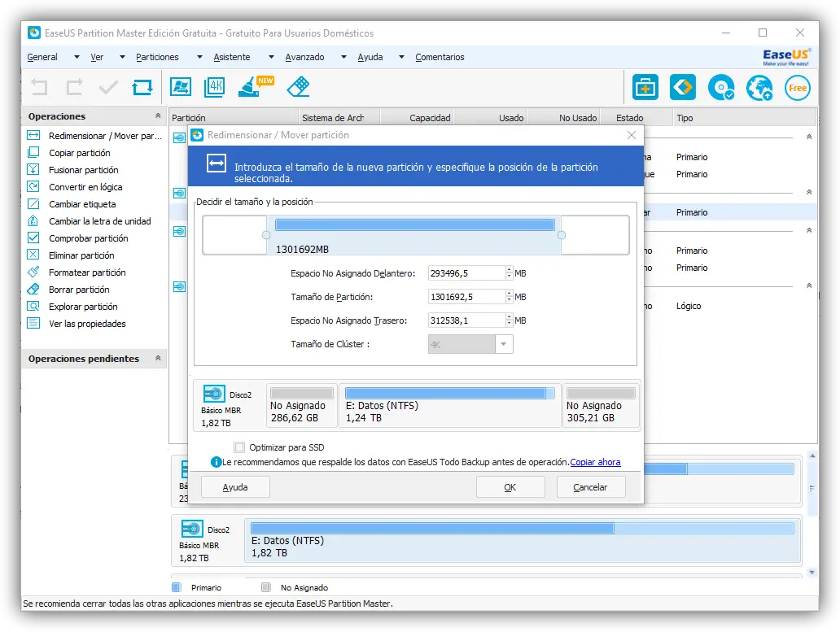Click the Copiar ahora link
The height and width of the screenshot is (632, 840).
[x=595, y=462]
